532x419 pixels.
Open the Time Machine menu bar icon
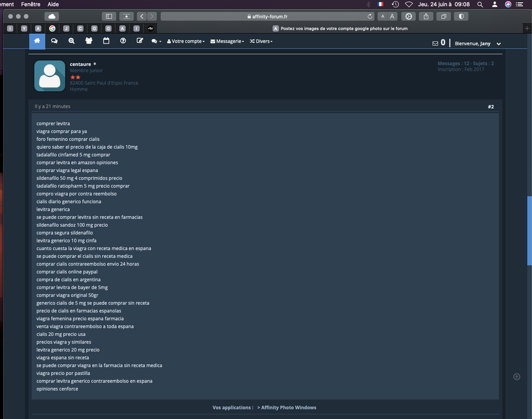(x=395, y=4)
